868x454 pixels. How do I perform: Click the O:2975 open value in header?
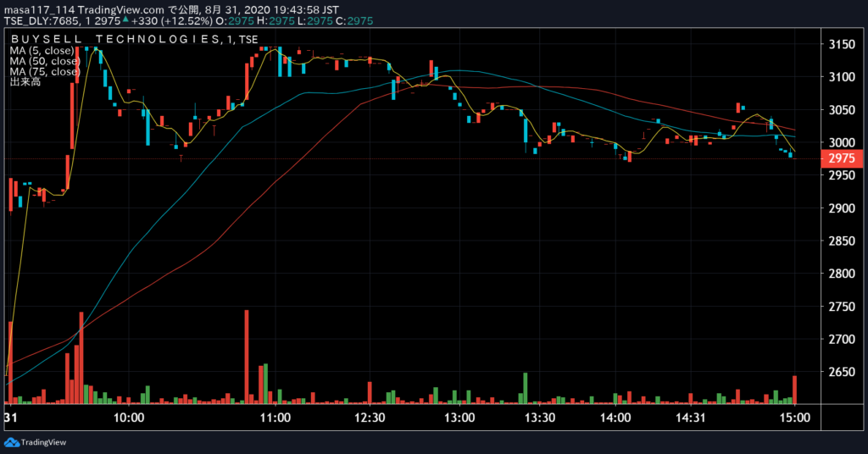tap(235, 21)
